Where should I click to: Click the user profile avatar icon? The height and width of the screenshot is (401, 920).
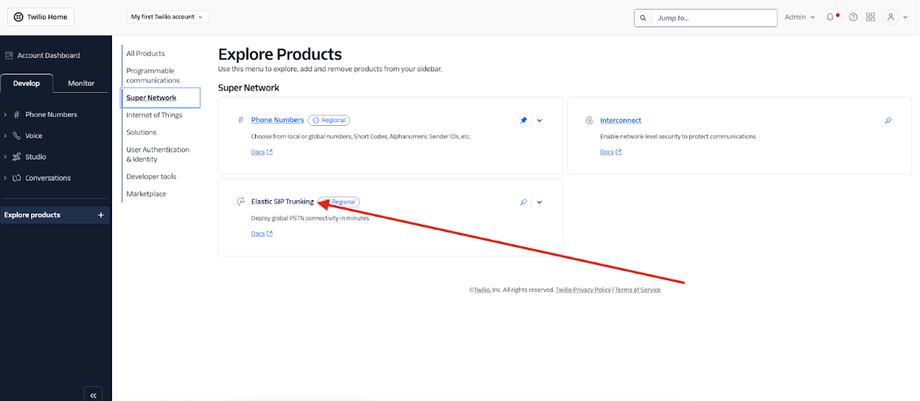tap(891, 17)
